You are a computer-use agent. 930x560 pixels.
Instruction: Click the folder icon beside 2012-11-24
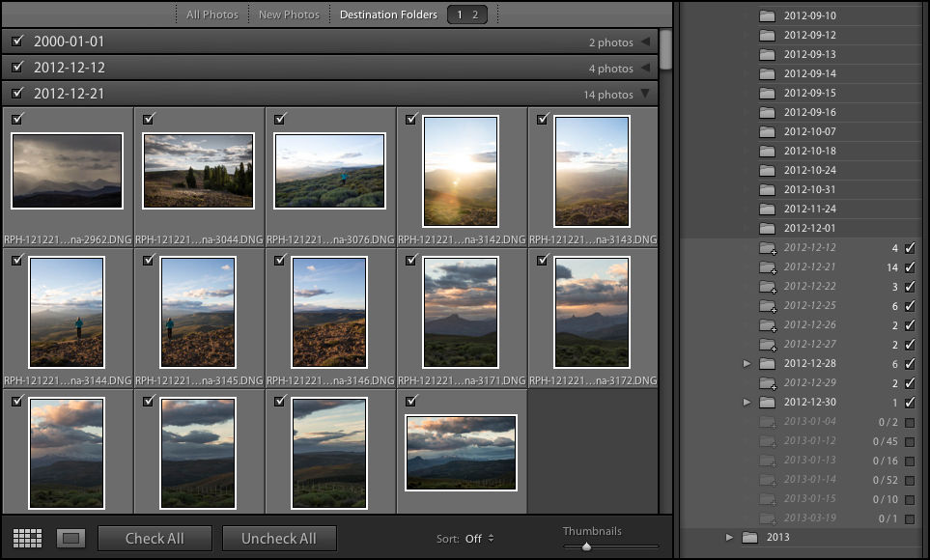[x=767, y=209]
